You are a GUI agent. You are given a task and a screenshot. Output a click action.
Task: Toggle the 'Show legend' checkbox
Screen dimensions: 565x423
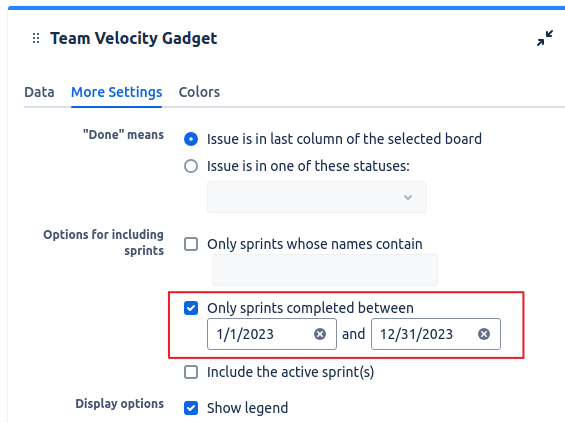point(191,408)
